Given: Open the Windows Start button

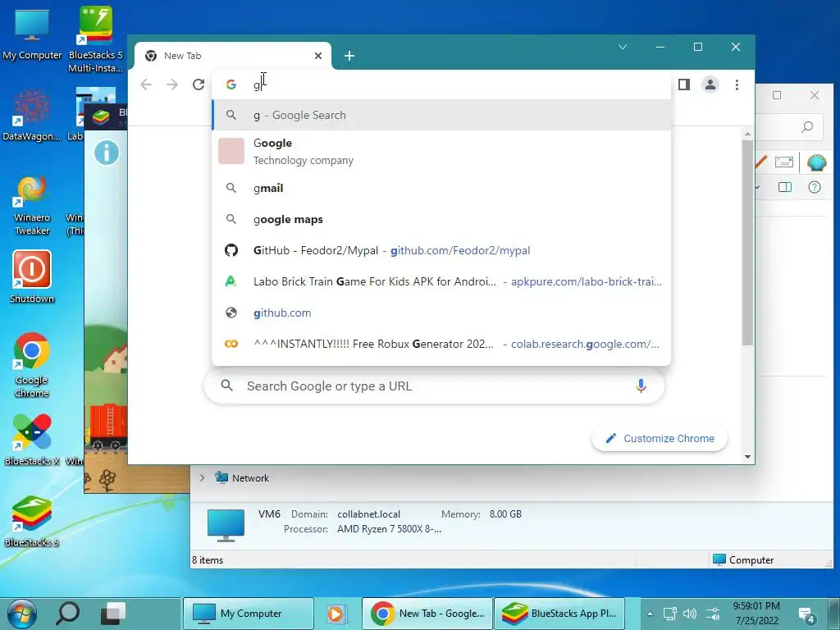Looking at the screenshot, I should pyautogui.click(x=22, y=614).
